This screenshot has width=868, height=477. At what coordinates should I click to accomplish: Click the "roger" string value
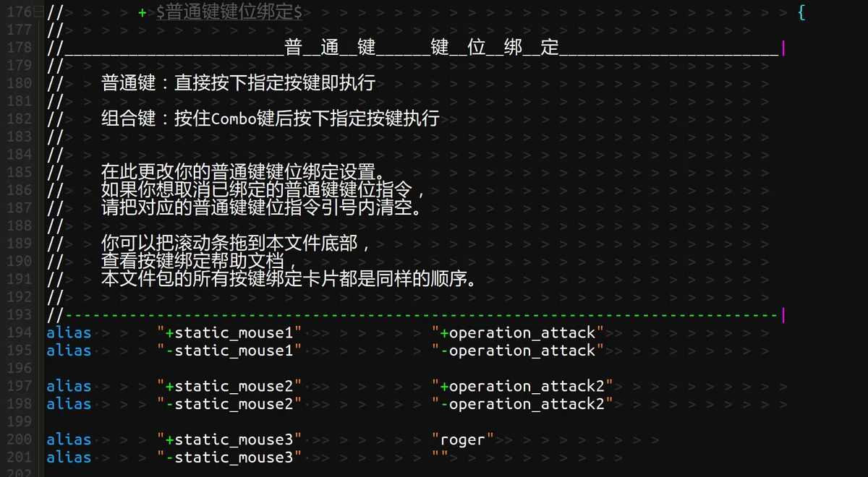click(x=463, y=439)
